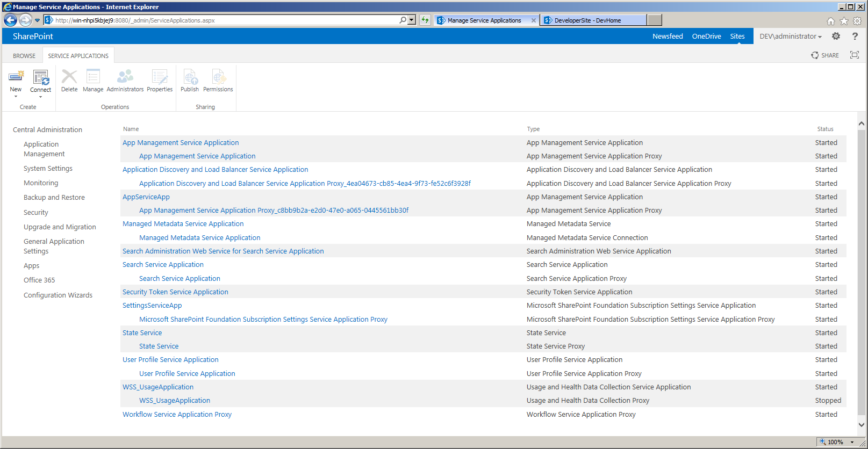Image resolution: width=868 pixels, height=449 pixels.
Task: Click the Connect ribbon icon
Action: [41, 77]
